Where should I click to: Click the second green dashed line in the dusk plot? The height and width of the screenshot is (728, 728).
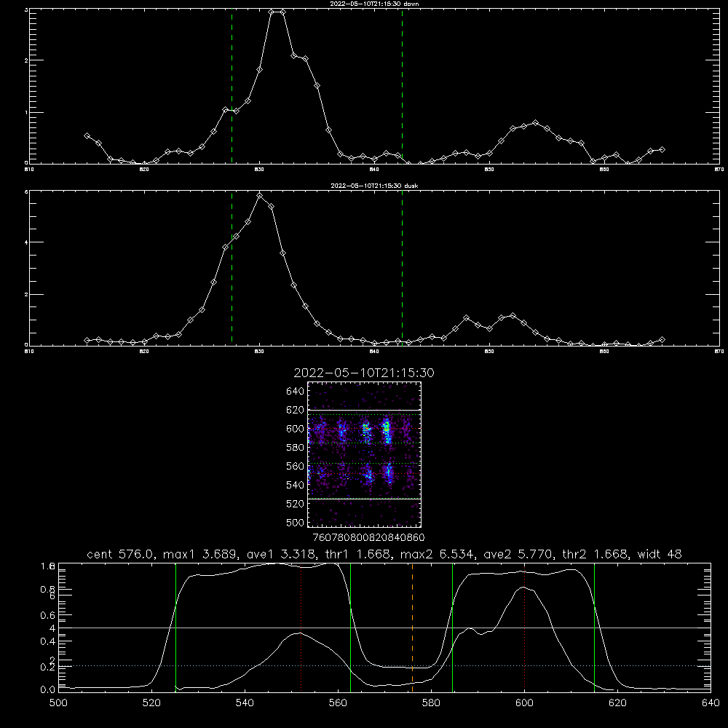point(402,269)
